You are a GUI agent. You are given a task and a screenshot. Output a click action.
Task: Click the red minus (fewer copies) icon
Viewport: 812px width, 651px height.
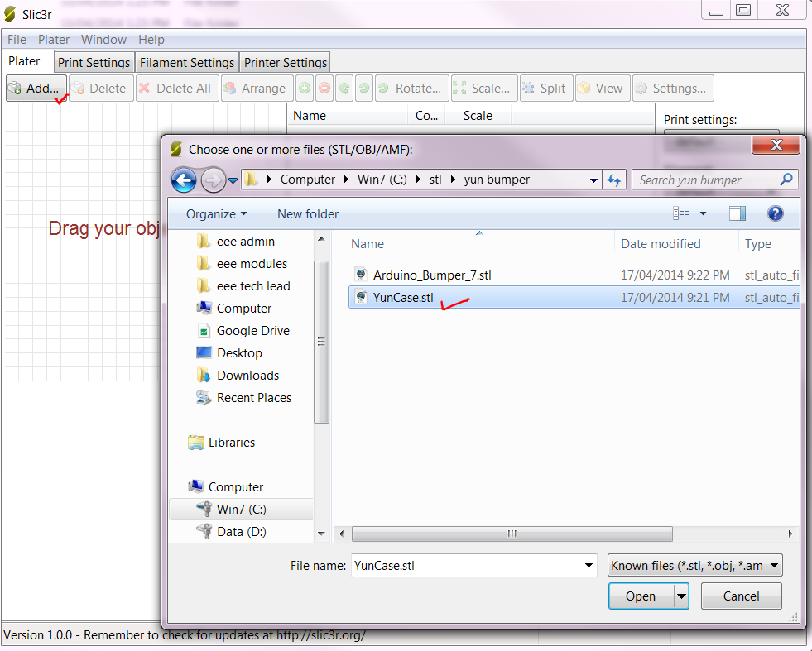[324, 88]
